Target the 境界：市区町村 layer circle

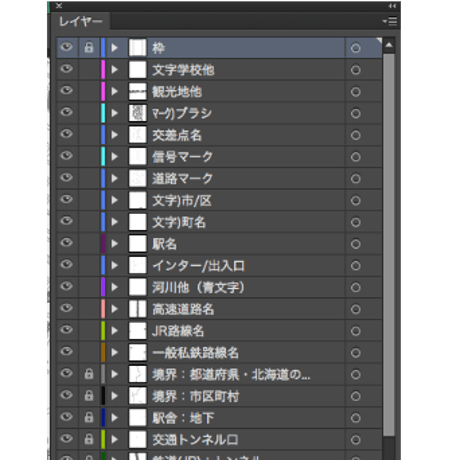point(356,396)
